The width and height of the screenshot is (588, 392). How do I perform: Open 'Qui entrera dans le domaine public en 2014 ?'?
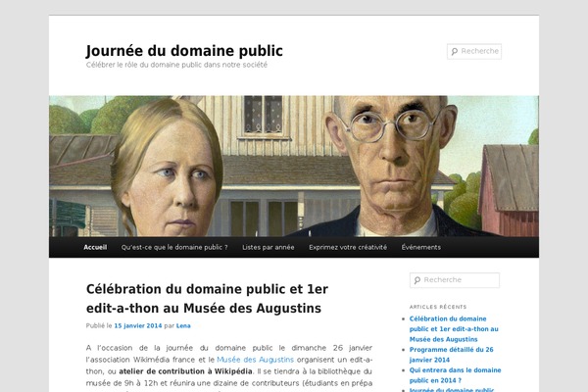(x=455, y=375)
